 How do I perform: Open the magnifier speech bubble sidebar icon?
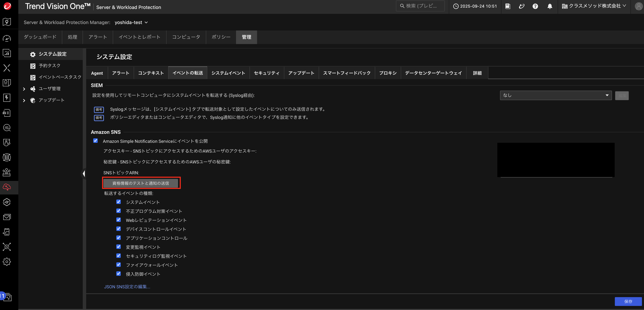click(7, 128)
